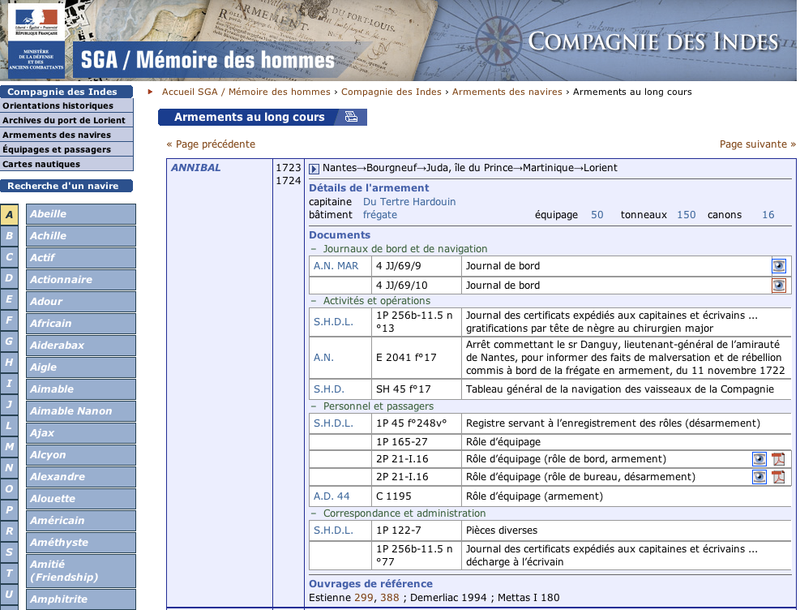Choose ship Alexandre from list
Viewport: 800px width, 610px height.
(x=81, y=477)
